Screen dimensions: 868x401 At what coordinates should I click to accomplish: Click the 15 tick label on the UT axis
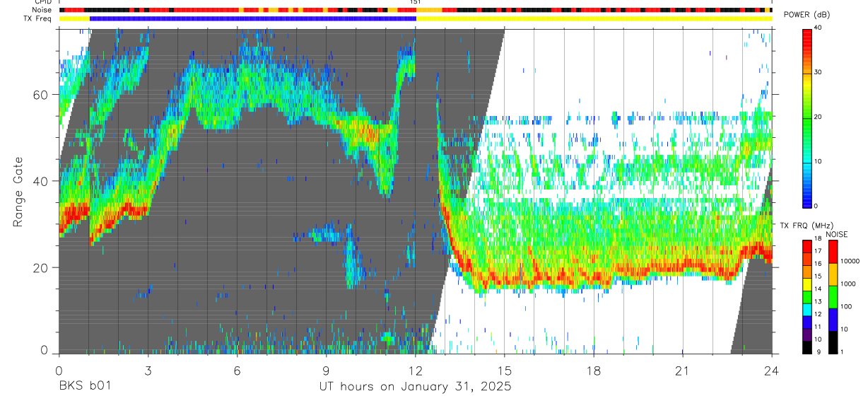click(504, 370)
